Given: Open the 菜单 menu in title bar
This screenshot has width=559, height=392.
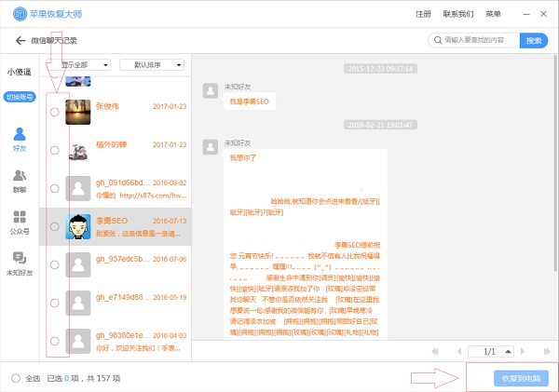Looking at the screenshot, I should tap(494, 15).
